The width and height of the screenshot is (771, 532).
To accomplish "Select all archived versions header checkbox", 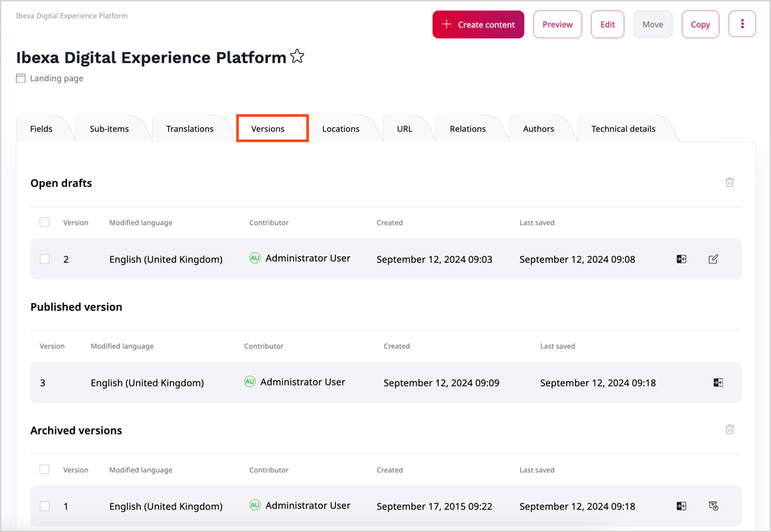I will (45, 469).
